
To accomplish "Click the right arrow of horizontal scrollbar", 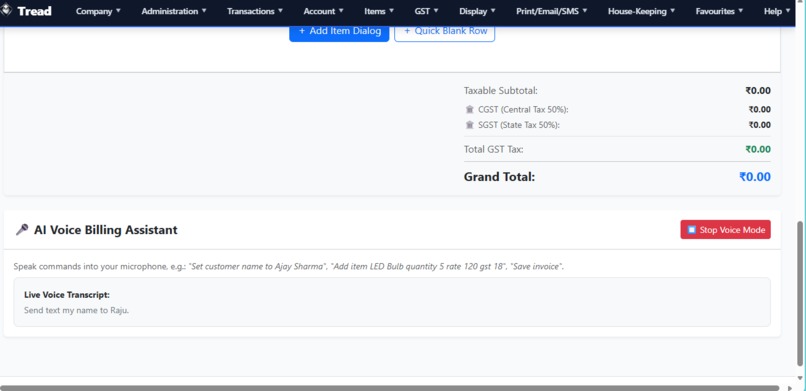I will [790, 388].
